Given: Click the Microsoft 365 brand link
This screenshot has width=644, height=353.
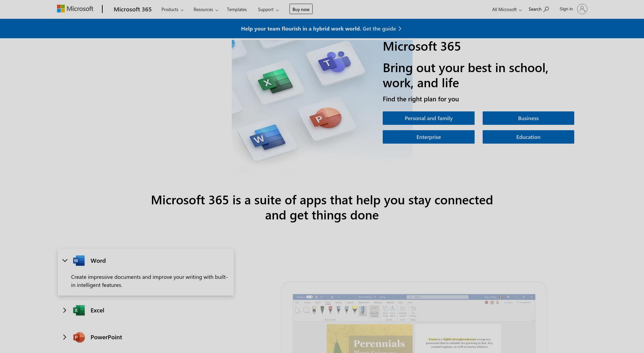Looking at the screenshot, I should [132, 9].
